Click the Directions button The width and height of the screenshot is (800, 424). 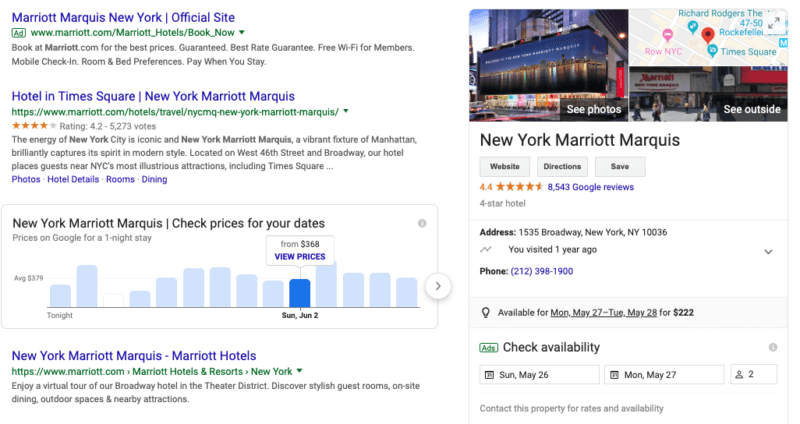(x=562, y=166)
